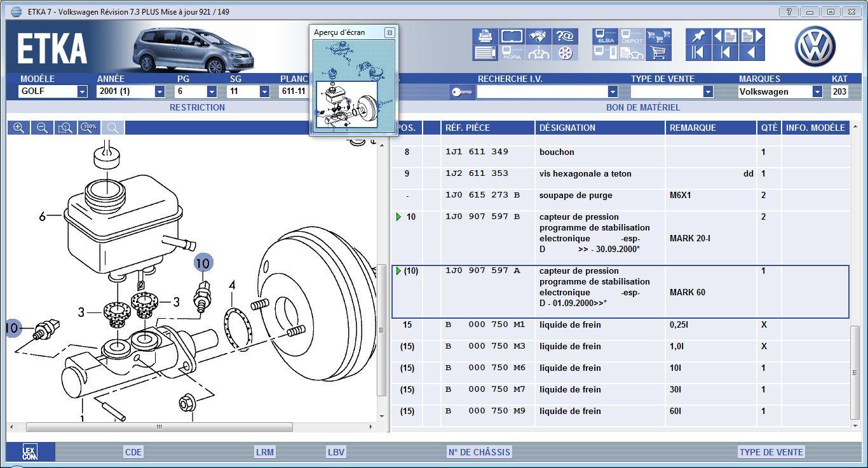
Task: Click the single shopping cart icon
Action: tap(658, 53)
